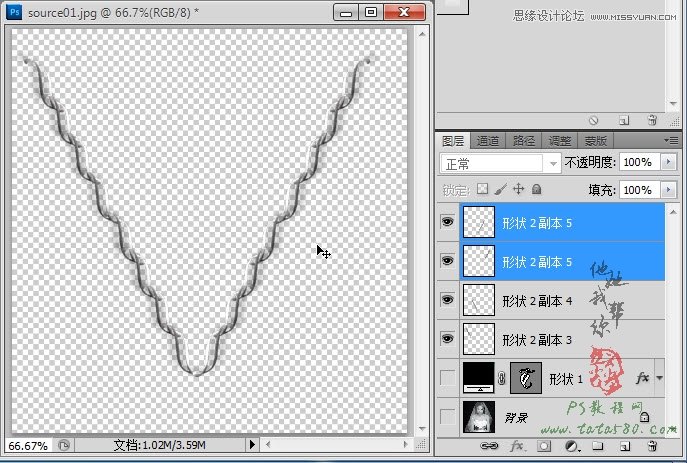Screen dimensions: 687x463
Task: Switch to the 蒙版 tab
Action: click(x=595, y=141)
